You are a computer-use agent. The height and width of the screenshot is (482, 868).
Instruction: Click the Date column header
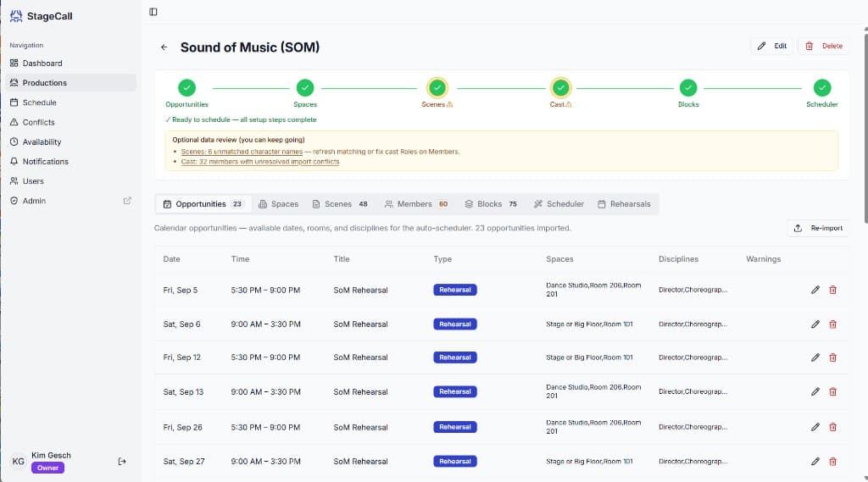pyautogui.click(x=171, y=259)
